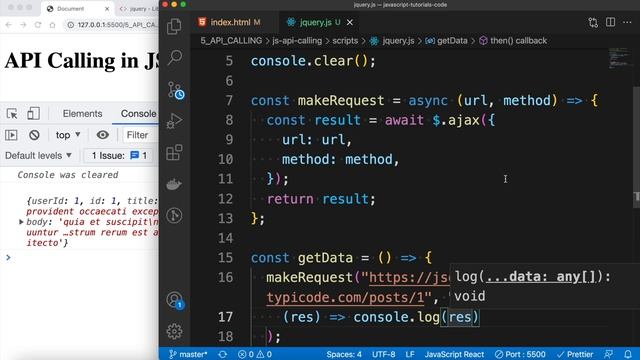Screen dimensions: 640x360
Task: Open the Search view in VS Code
Action: click(x=175, y=58)
